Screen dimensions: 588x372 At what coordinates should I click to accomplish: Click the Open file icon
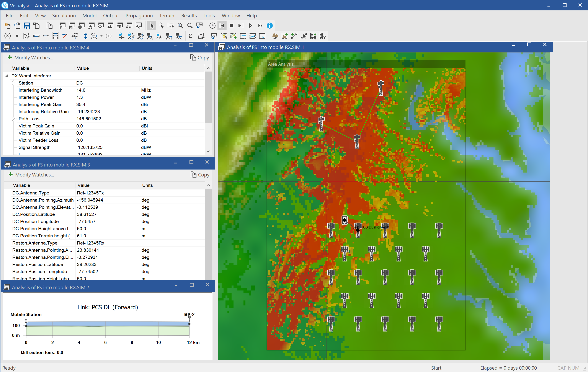(x=17, y=26)
